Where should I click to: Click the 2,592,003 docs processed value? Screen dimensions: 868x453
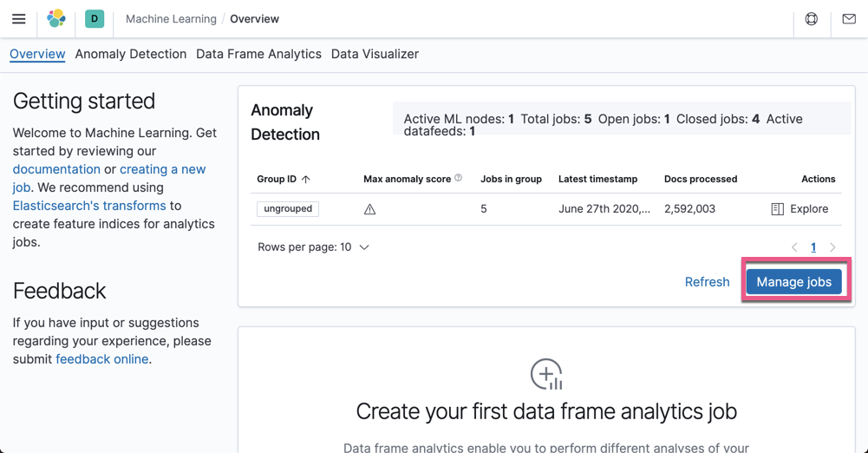689,209
